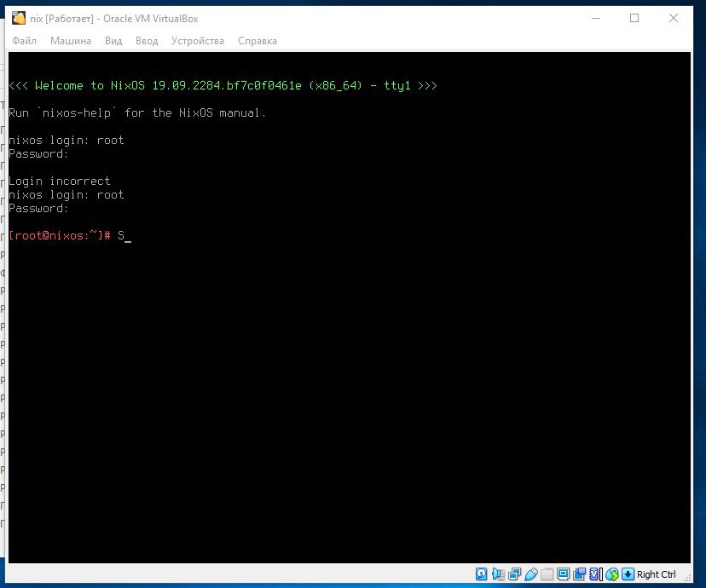706x588 pixels.
Task: Click the Right Ctrl host key label
Action: coord(656,574)
